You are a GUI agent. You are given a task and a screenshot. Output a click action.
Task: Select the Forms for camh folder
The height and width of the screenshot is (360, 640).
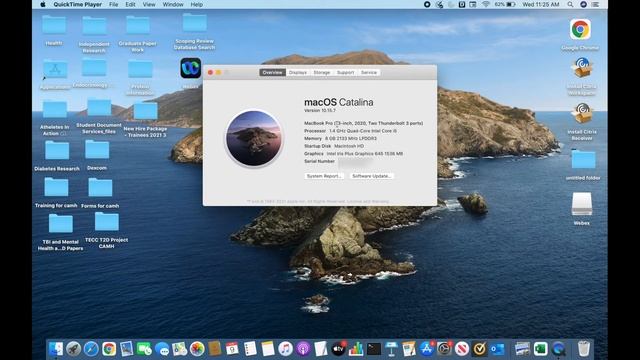click(100, 187)
